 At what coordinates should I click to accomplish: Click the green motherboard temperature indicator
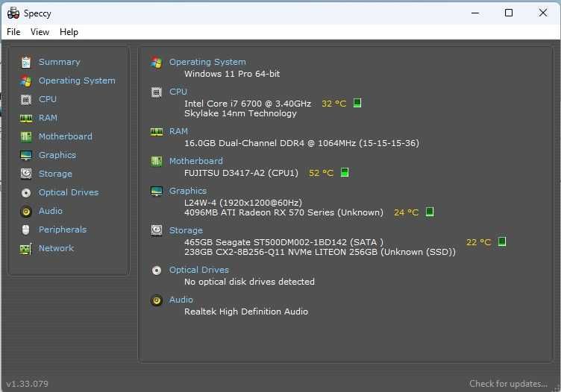[345, 173]
